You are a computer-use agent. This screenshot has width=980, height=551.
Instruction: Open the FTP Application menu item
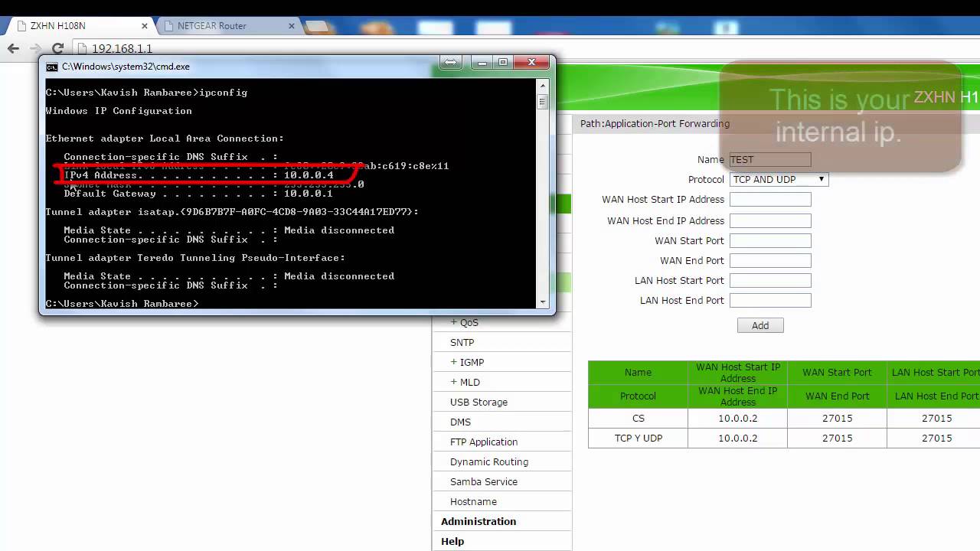tap(484, 442)
